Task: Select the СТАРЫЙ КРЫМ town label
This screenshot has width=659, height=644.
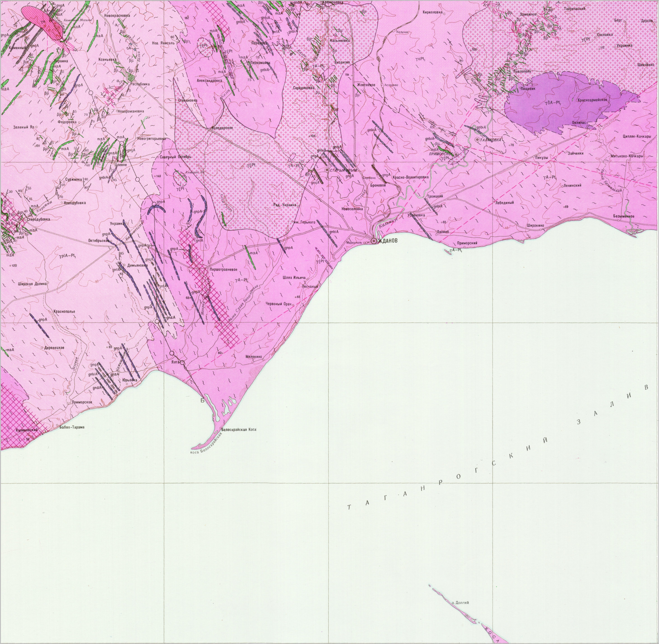Action: coord(343,170)
